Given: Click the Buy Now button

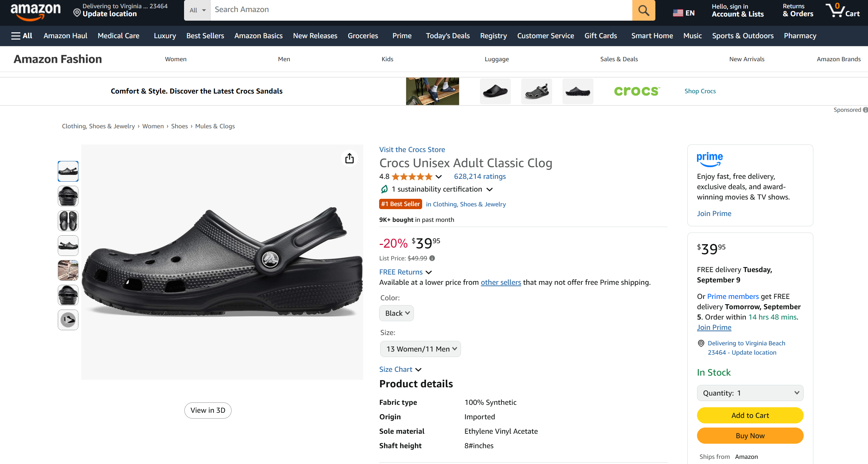Looking at the screenshot, I should point(750,436).
